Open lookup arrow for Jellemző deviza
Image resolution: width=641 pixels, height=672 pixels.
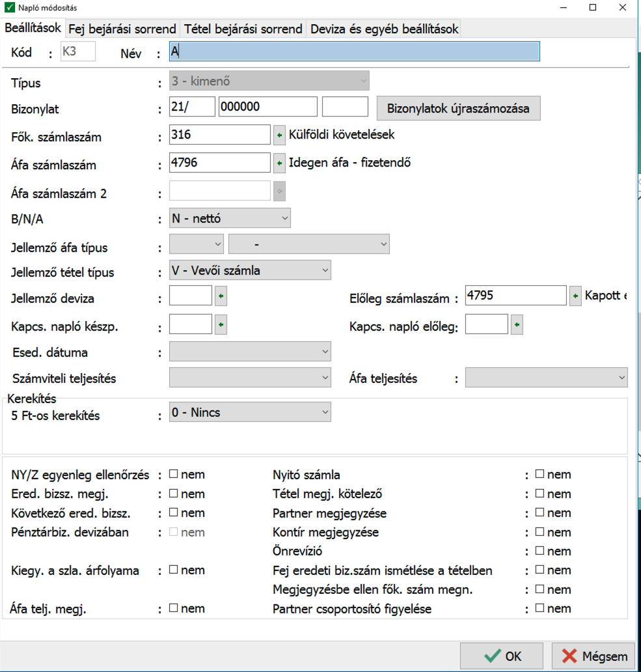tap(221, 296)
